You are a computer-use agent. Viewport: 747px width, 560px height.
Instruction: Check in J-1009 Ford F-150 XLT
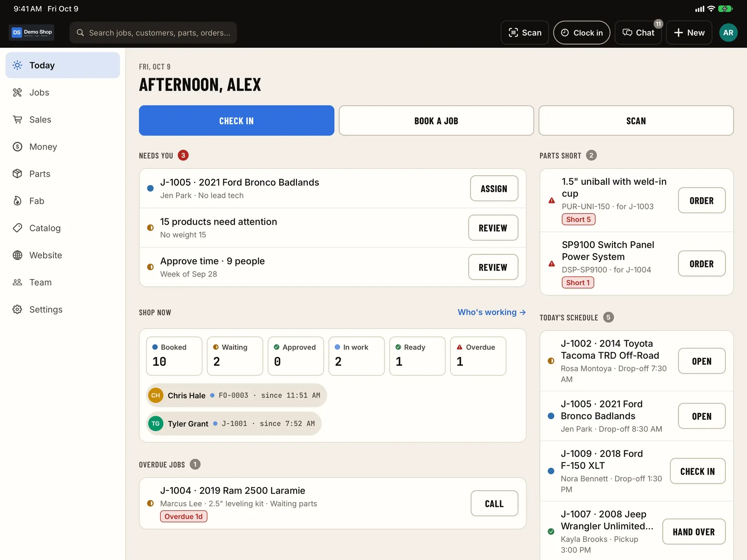tap(697, 471)
